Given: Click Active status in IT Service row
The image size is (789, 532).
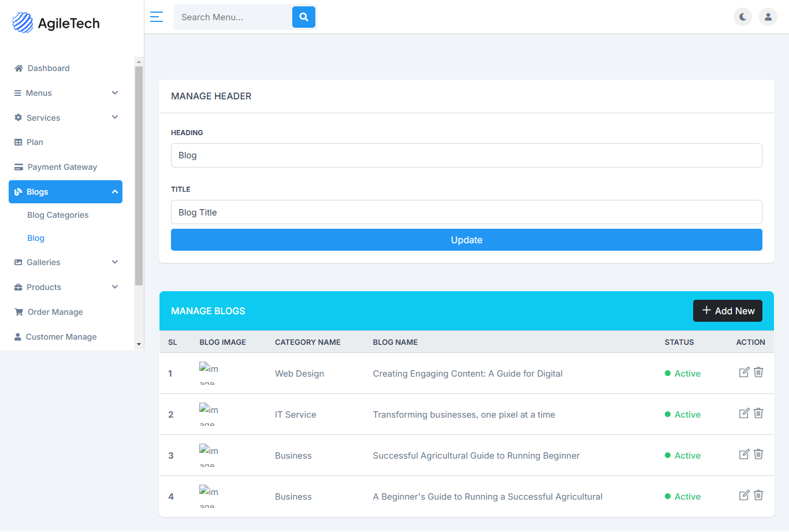Looking at the screenshot, I should pyautogui.click(x=683, y=415).
